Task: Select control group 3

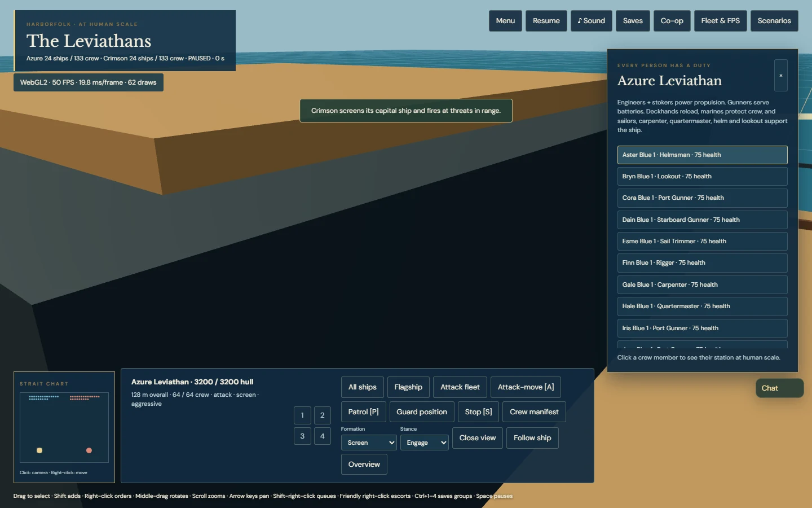Action: (x=302, y=436)
